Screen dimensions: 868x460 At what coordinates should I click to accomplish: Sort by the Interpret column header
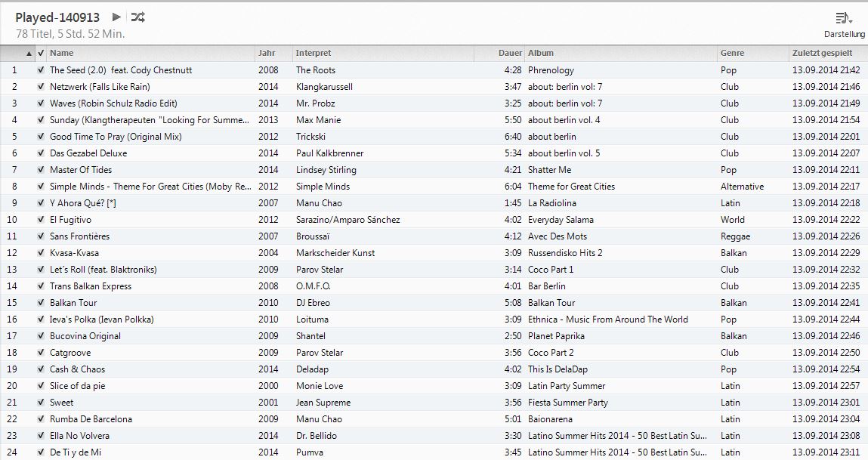point(314,53)
